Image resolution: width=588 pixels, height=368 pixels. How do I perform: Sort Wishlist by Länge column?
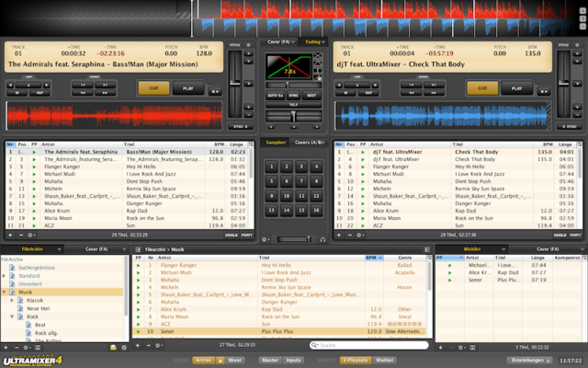537,258
